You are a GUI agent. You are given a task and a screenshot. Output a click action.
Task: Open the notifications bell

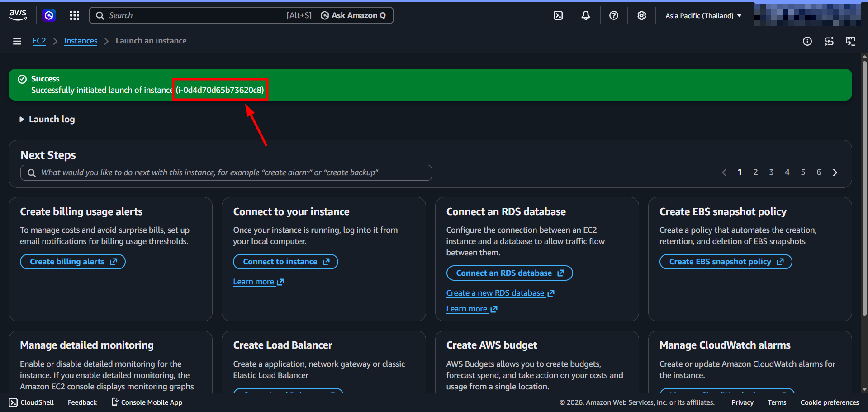(x=586, y=15)
